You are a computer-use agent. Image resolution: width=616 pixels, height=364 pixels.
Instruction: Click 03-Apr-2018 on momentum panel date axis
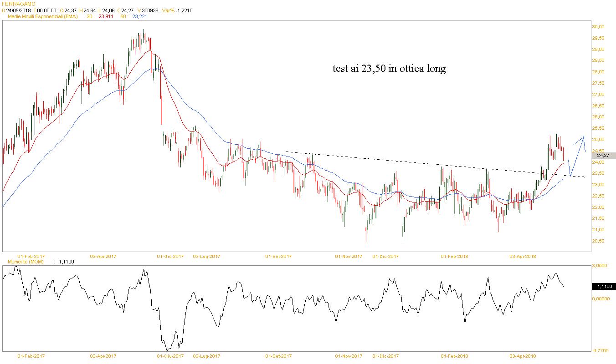[523, 356]
